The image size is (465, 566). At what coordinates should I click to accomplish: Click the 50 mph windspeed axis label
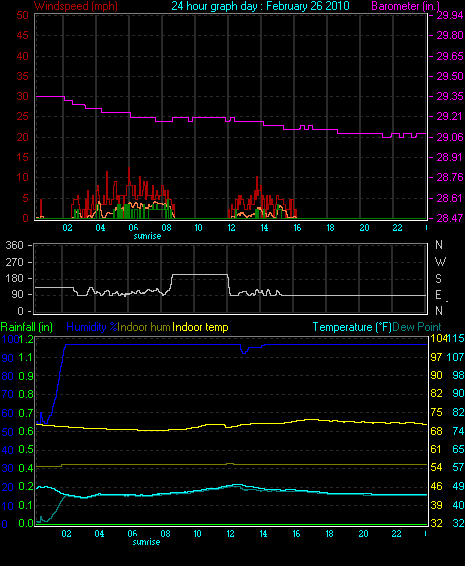[x=22, y=15]
